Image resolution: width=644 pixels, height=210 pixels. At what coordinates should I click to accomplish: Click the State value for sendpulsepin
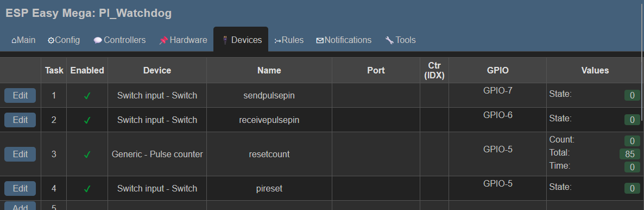(x=633, y=96)
